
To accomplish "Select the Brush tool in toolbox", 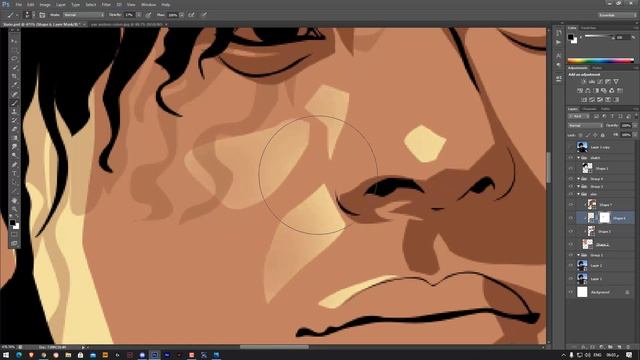I will click(x=14, y=103).
